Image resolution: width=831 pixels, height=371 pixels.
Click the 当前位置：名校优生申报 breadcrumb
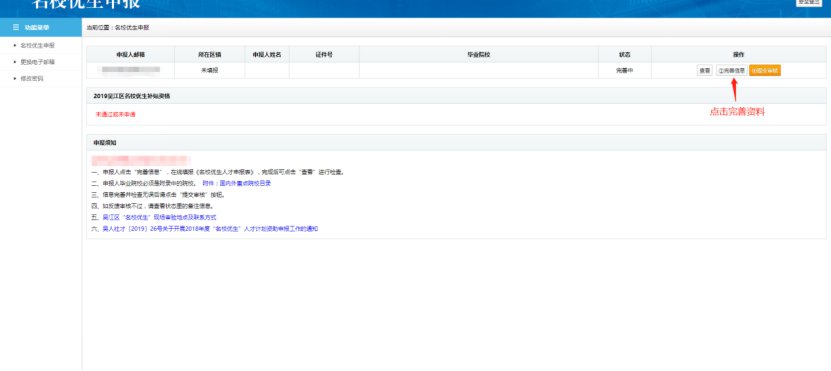pos(118,28)
